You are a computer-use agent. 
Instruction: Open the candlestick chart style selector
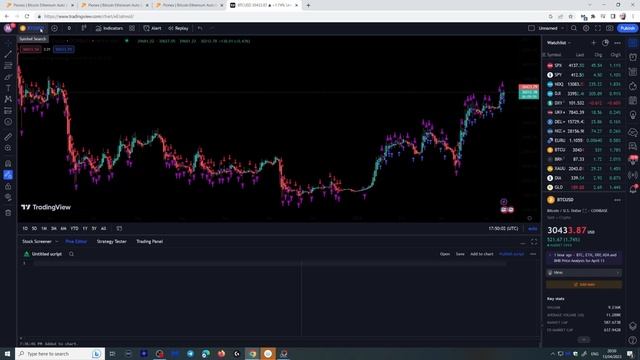click(x=84, y=28)
